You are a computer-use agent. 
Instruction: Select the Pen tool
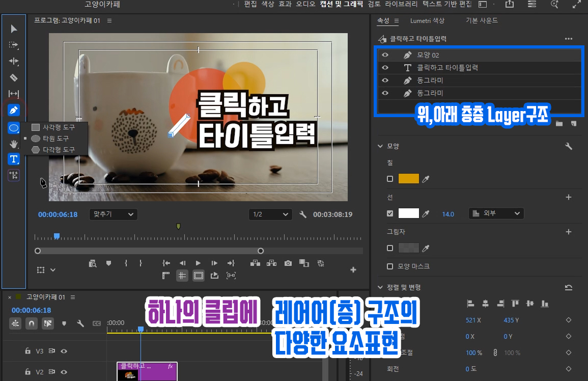click(x=14, y=111)
